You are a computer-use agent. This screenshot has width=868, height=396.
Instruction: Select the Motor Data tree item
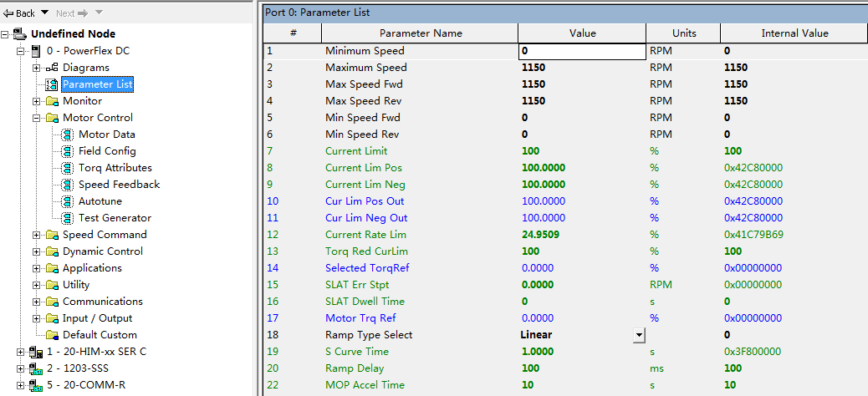pos(107,135)
